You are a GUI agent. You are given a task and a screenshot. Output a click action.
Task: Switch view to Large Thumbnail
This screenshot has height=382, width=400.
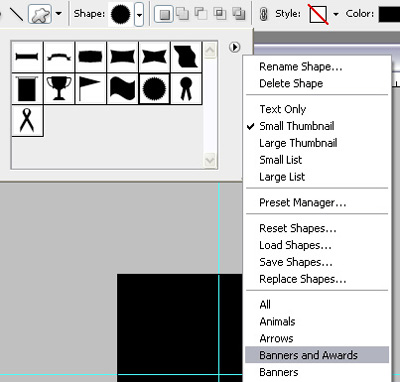[298, 143]
